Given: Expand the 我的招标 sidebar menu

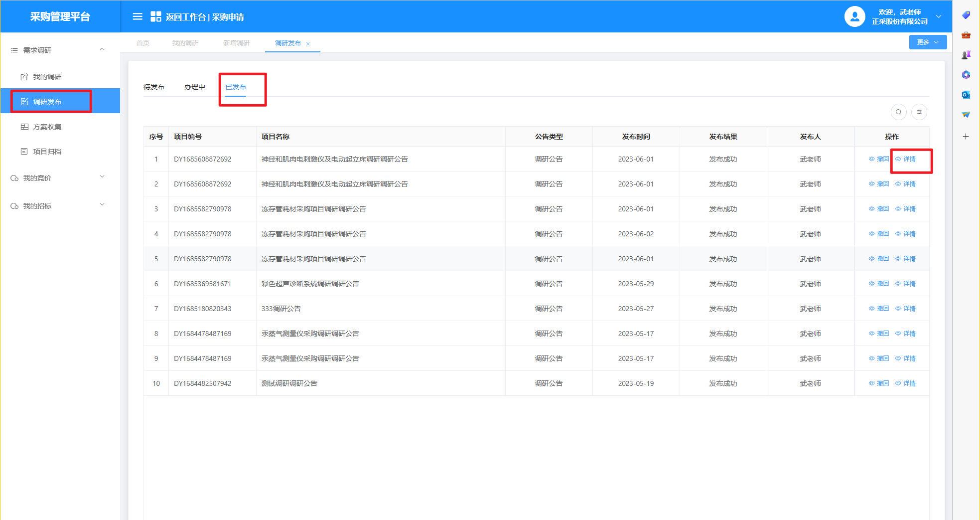Looking at the screenshot, I should (102, 205).
